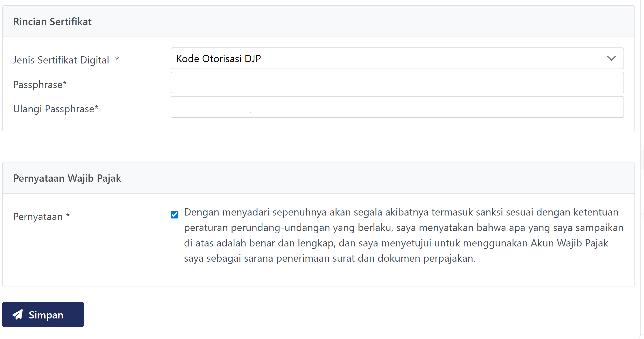
Task: Focus the Ulangi Passphrase input field
Action: click(x=397, y=107)
